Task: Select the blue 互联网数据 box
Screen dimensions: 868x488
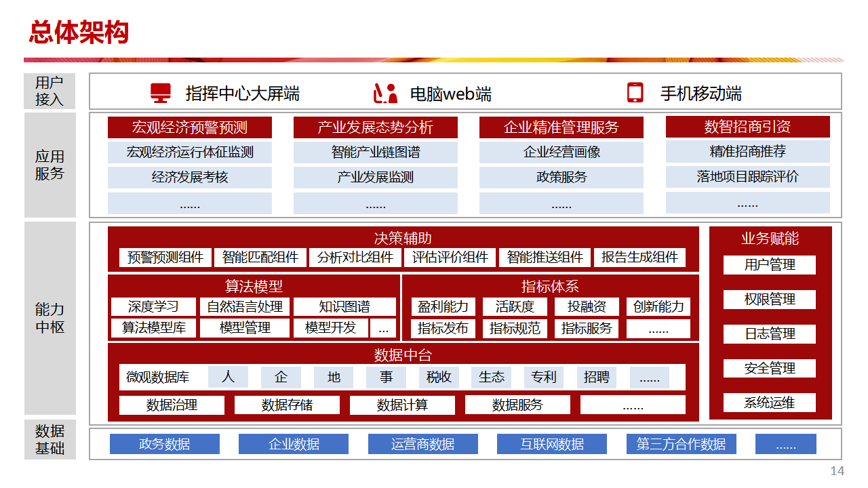Action: click(x=552, y=445)
